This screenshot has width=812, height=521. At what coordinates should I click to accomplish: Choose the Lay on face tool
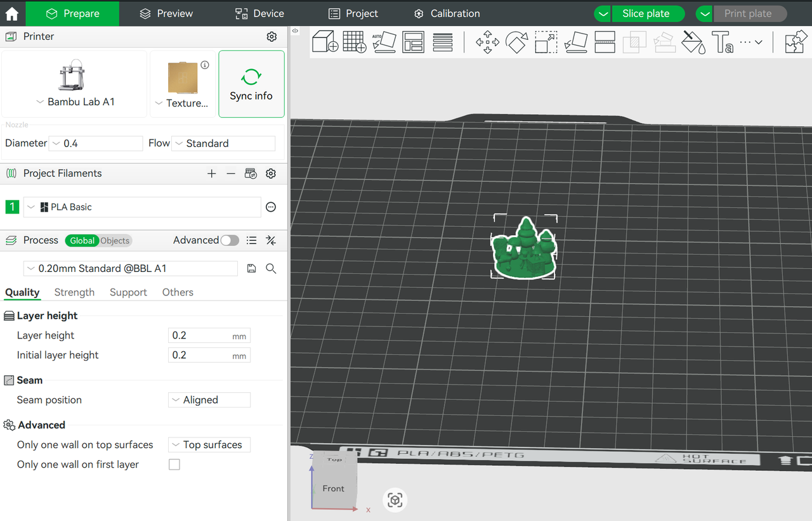[x=575, y=42]
